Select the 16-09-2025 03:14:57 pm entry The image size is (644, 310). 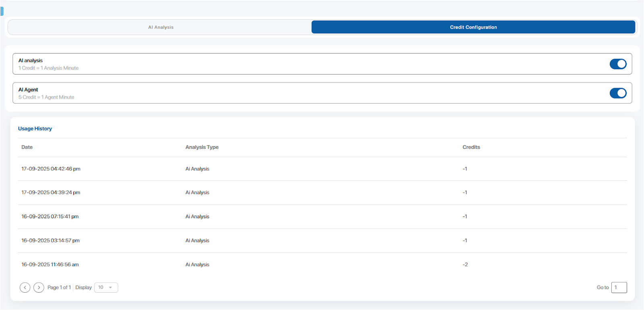[50, 241]
